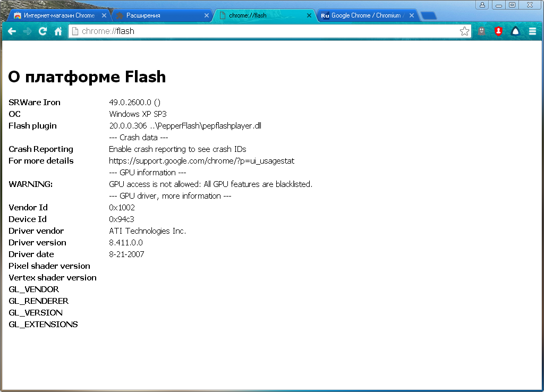Go back using the back arrow
This screenshot has width=544, height=392.
coord(12,31)
